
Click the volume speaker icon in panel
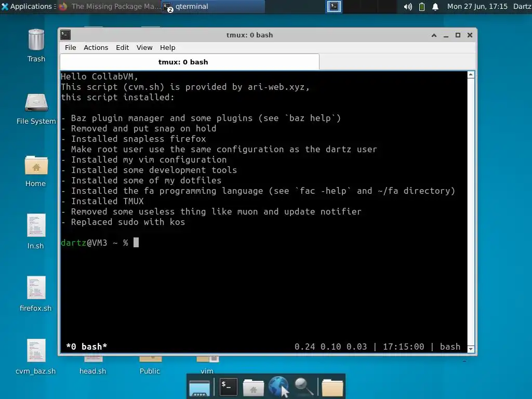coord(408,6)
